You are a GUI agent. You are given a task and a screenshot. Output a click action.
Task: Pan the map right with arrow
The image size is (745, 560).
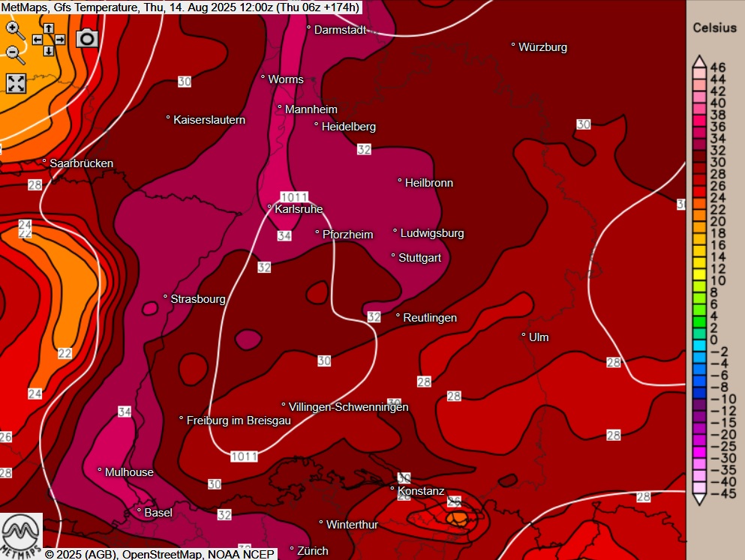click(60, 40)
